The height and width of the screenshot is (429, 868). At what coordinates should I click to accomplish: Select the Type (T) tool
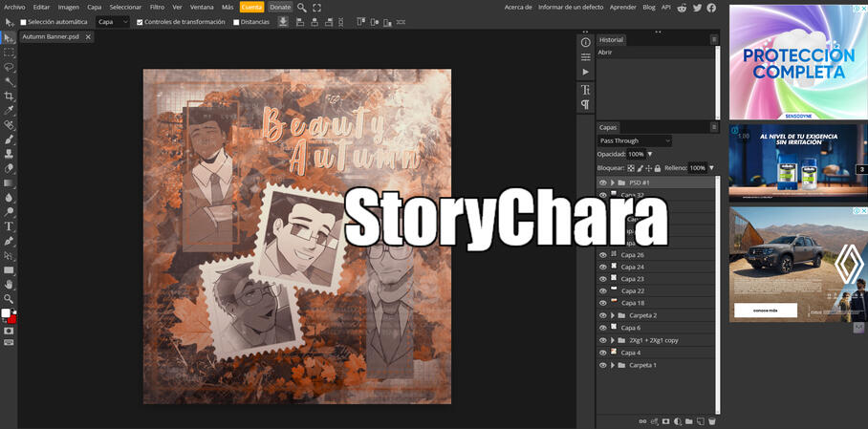[x=9, y=226]
